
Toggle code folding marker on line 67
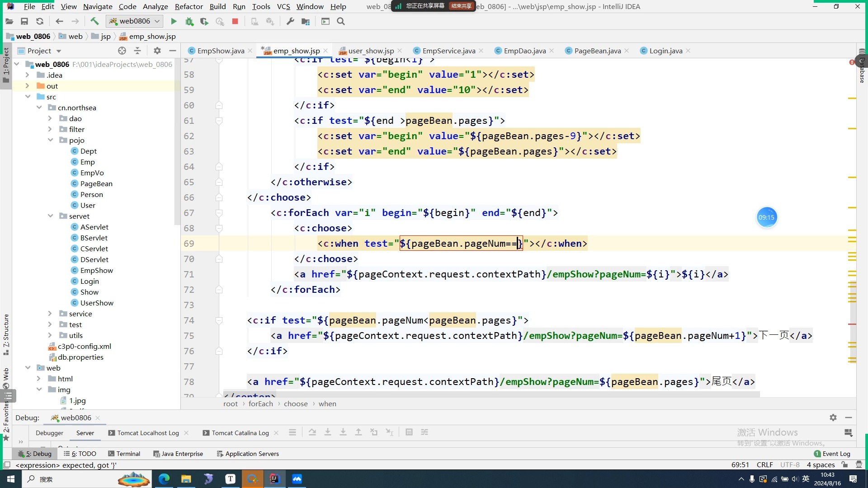click(219, 213)
